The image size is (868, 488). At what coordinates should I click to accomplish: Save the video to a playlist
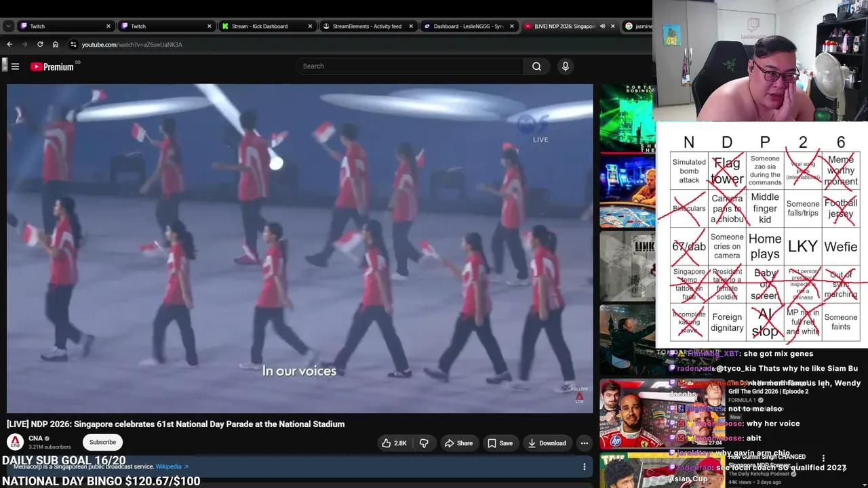coord(500,443)
